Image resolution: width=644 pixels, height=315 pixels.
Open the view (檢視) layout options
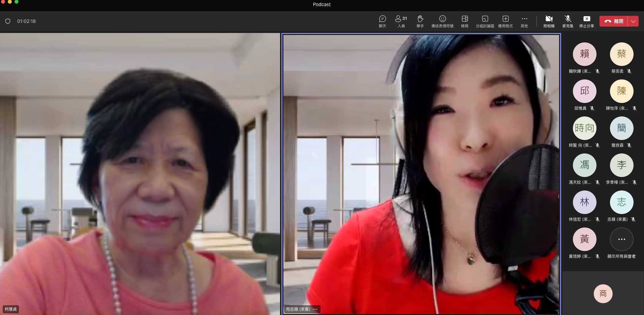pos(465,21)
